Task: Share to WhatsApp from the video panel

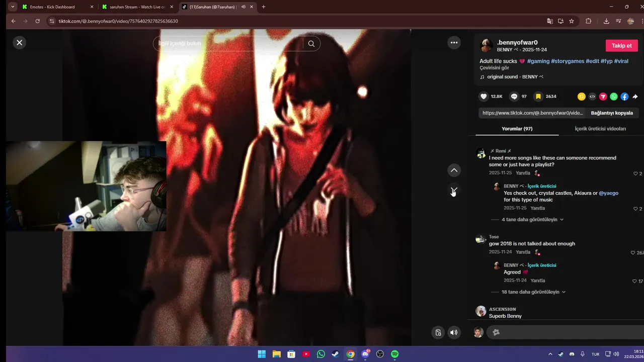Action: click(614, 97)
